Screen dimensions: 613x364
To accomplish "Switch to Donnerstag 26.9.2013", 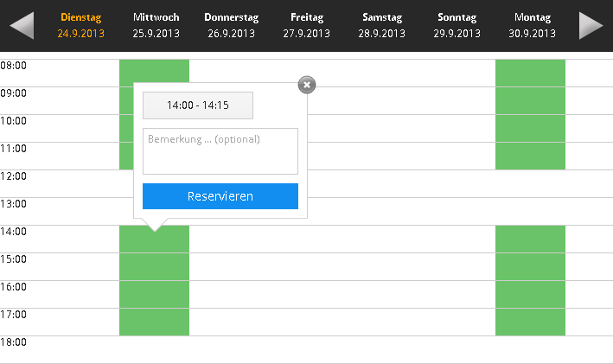I will tap(231, 25).
